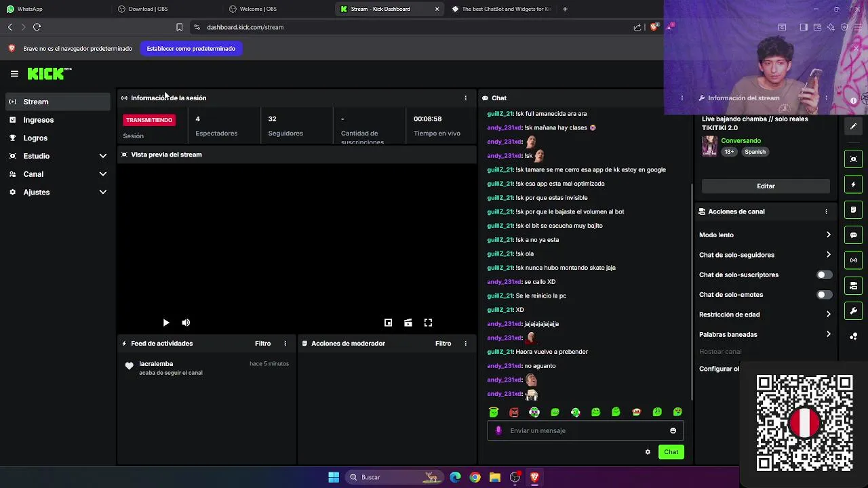Expand the Estudio sidebar section

click(58, 156)
